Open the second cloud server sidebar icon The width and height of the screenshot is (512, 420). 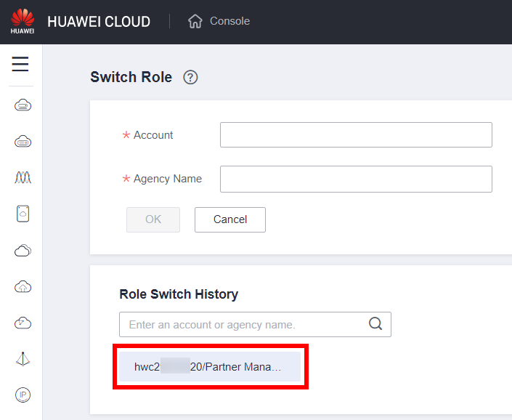23,142
